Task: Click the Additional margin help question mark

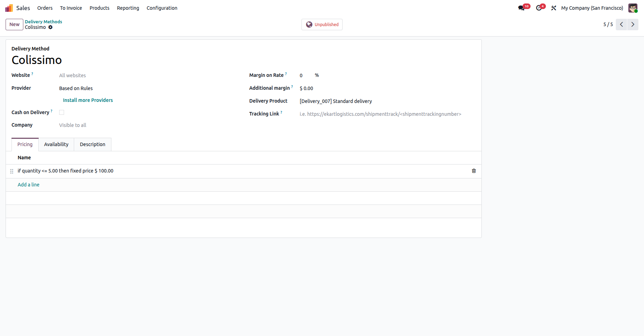Action: [x=292, y=86]
